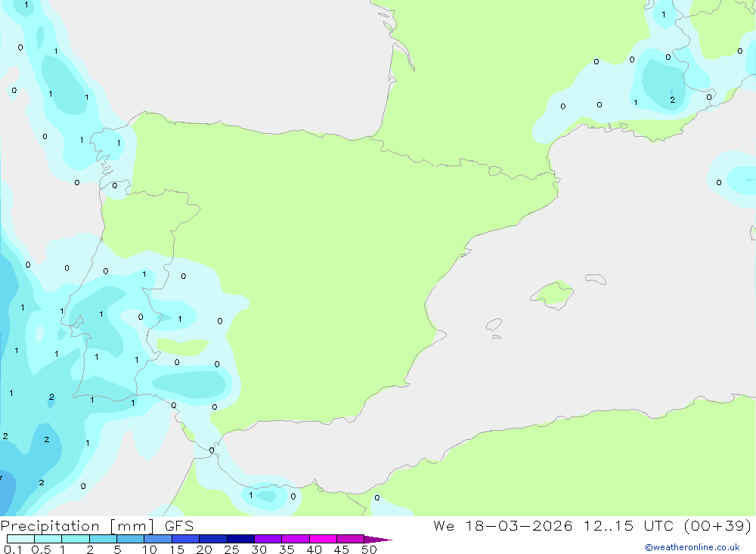This screenshot has width=756, height=554.
Task: Select the 35–40 mm legend color swatch
Action: click(296, 539)
